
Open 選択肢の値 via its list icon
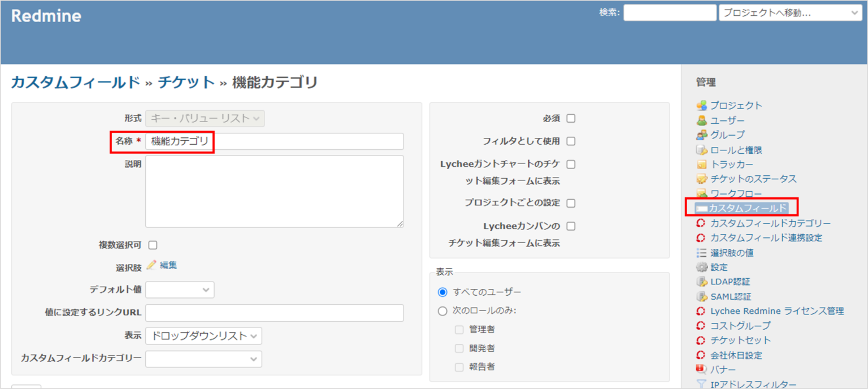click(x=701, y=252)
